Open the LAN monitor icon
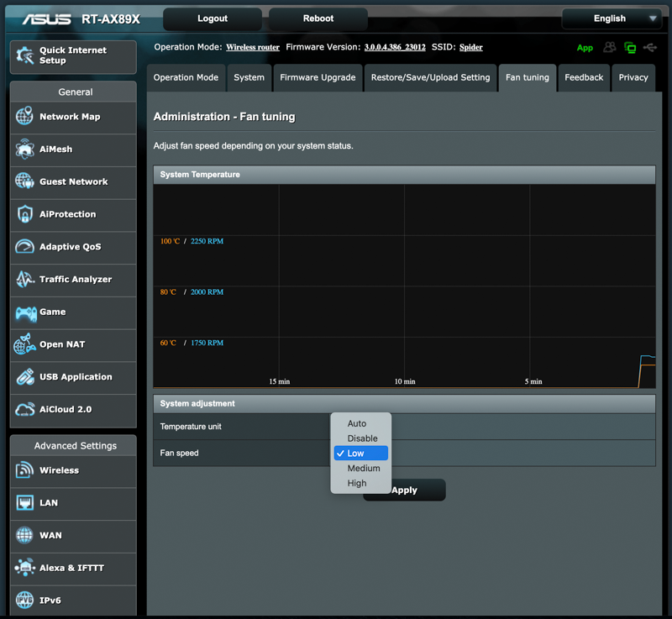Viewport: 672px width, 619px height. (24, 502)
